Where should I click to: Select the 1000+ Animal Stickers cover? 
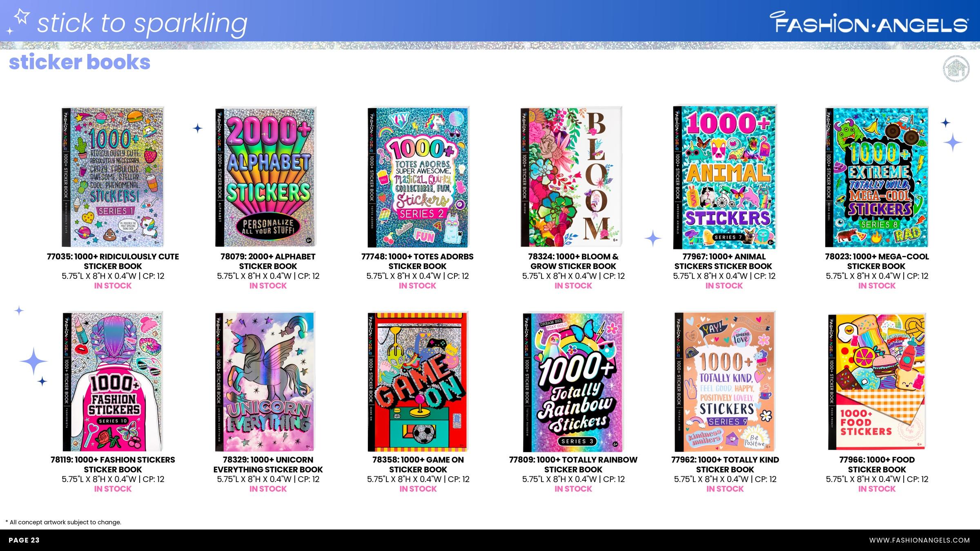pyautogui.click(x=724, y=177)
